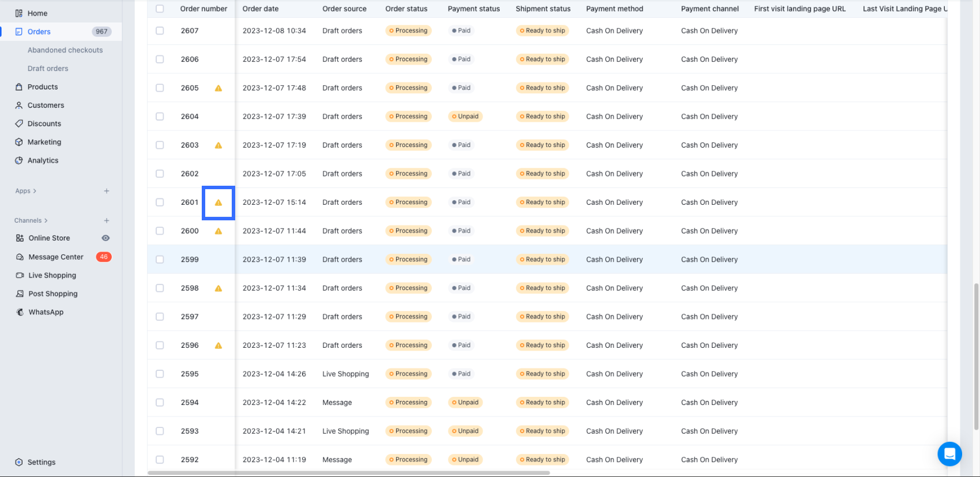Click the horizontal scrollbar under the table
Viewport: 980px width, 477px height.
349,473
